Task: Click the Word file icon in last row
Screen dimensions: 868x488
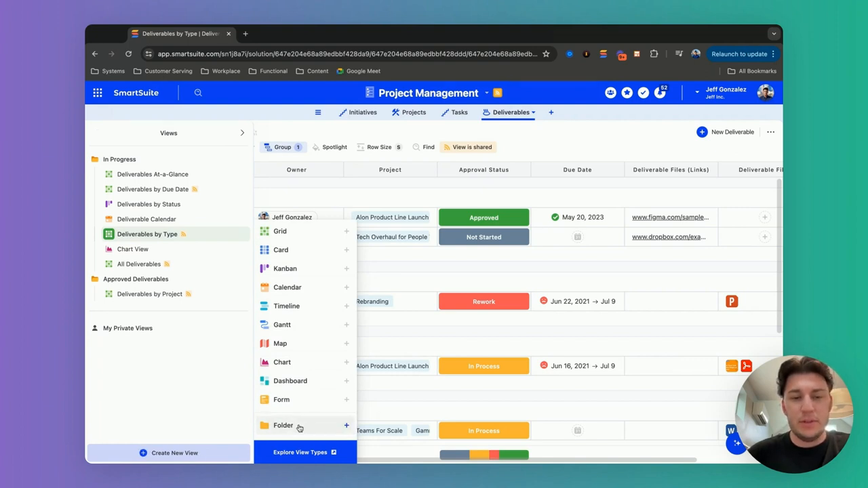Action: click(730, 430)
